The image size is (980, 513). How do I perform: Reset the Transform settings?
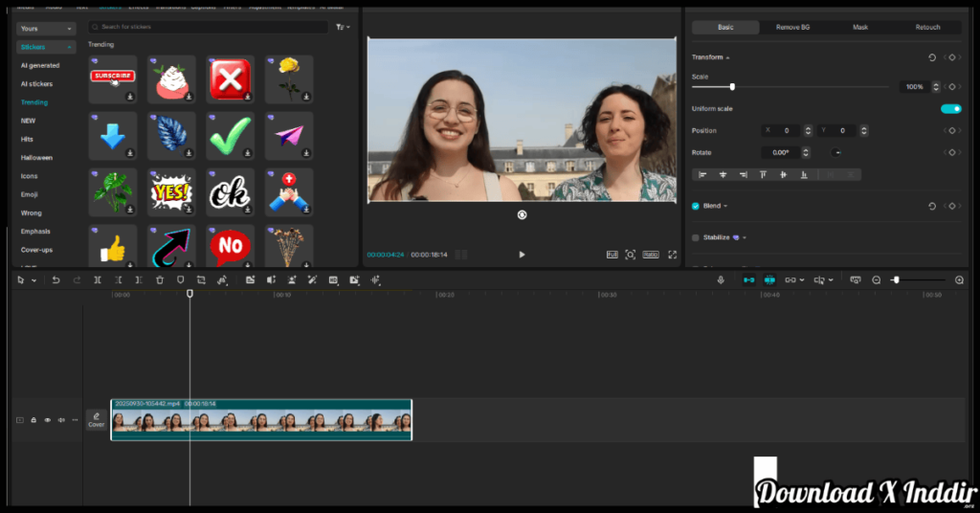point(932,57)
